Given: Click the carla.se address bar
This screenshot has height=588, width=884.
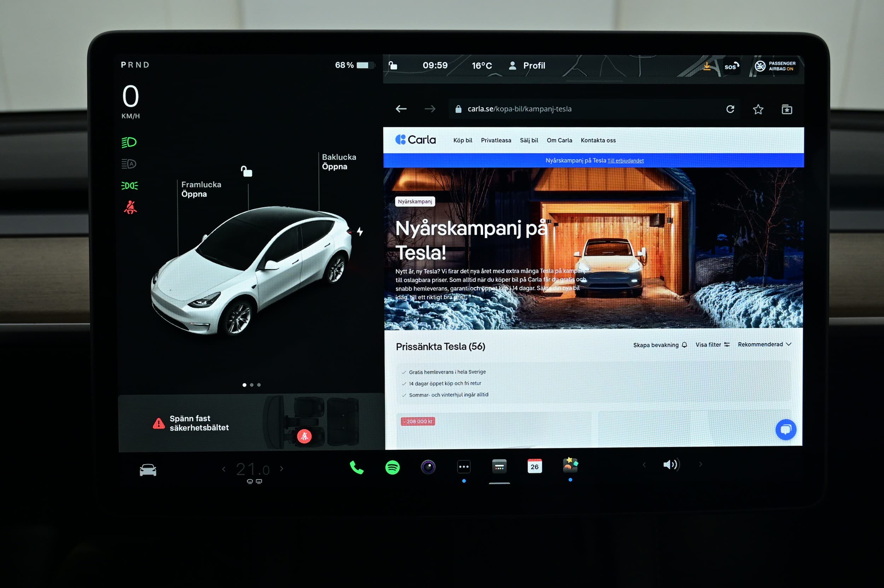Looking at the screenshot, I should (594, 109).
